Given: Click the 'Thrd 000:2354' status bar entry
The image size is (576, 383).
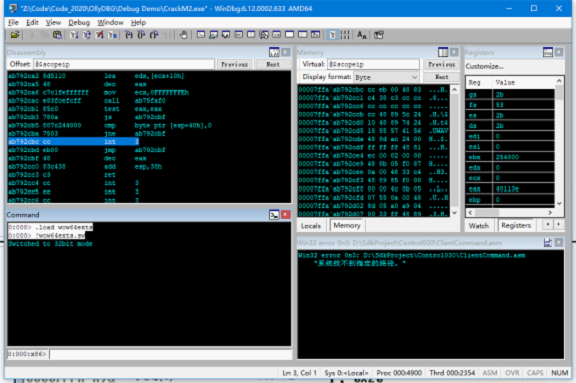Looking at the screenshot, I should [x=452, y=373].
